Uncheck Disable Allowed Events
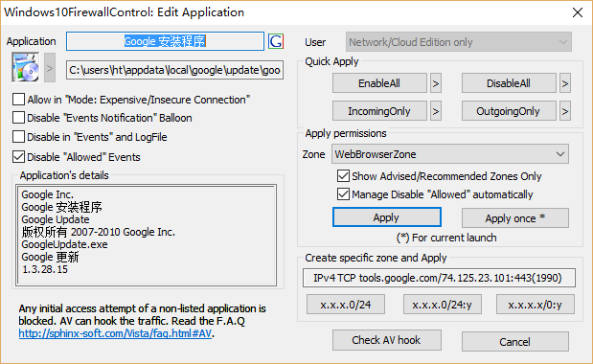593x364 pixels. [18, 156]
